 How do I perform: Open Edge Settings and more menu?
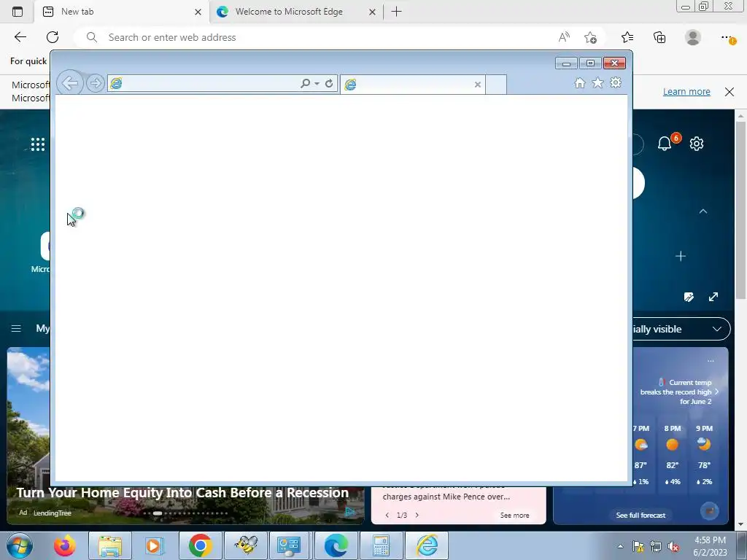coord(727,38)
